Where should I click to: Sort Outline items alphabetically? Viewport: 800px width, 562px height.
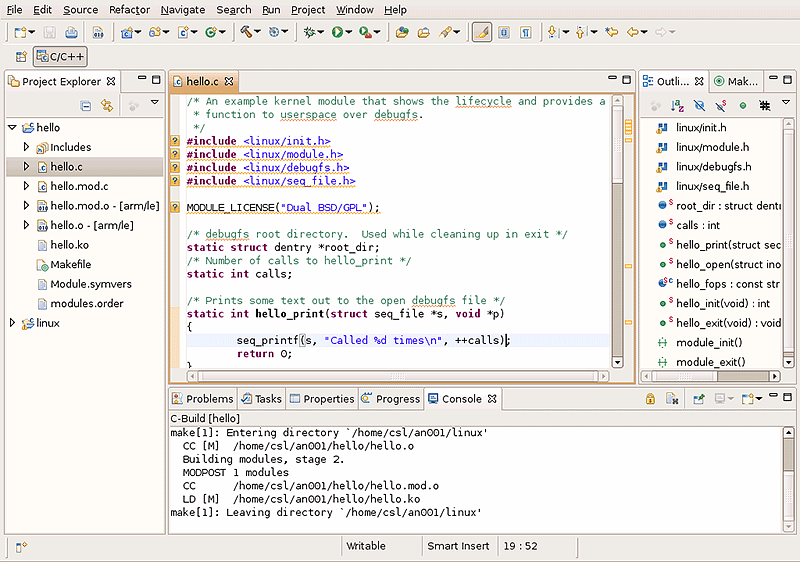[678, 104]
